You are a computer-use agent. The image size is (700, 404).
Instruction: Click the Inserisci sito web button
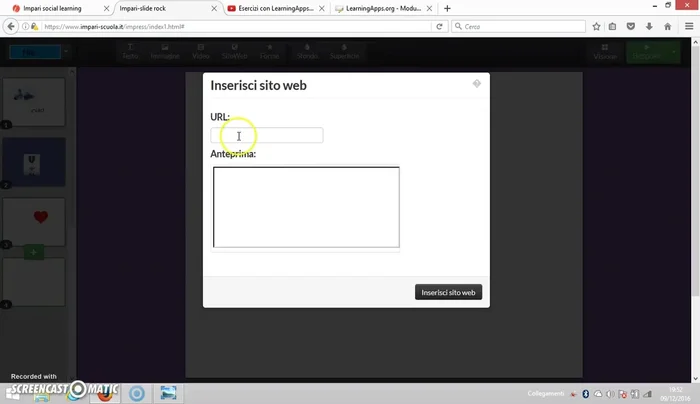(x=448, y=292)
